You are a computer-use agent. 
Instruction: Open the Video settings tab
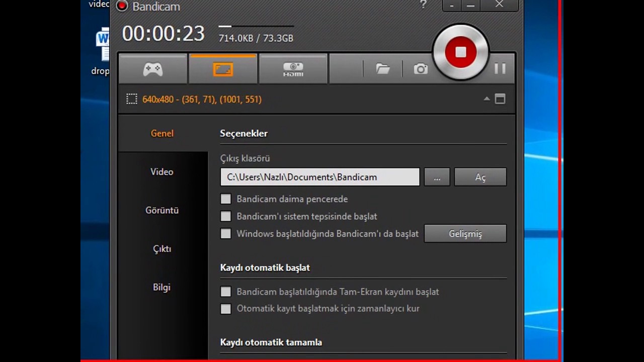pos(162,172)
